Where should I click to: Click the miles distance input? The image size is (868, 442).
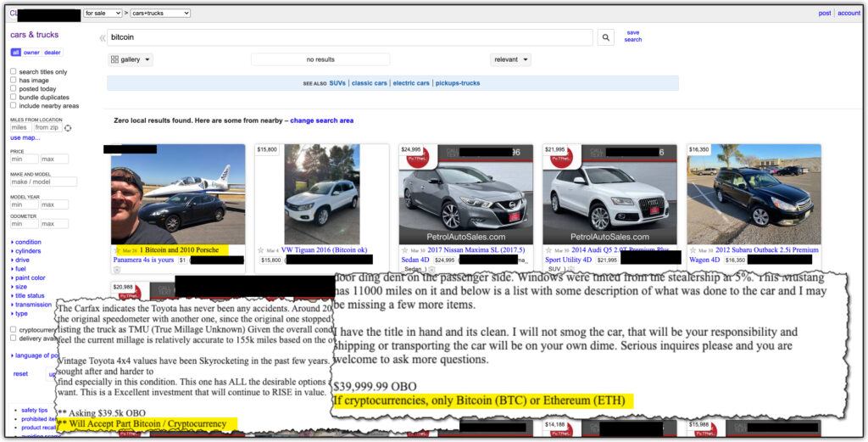pos(20,128)
